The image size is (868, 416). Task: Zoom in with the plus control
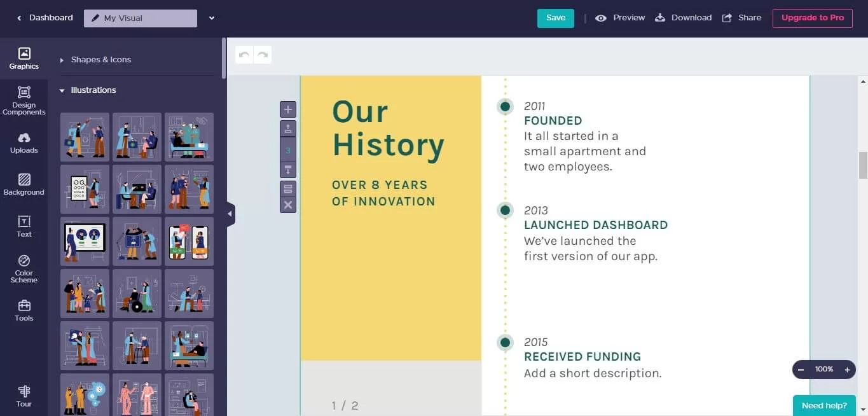point(847,370)
